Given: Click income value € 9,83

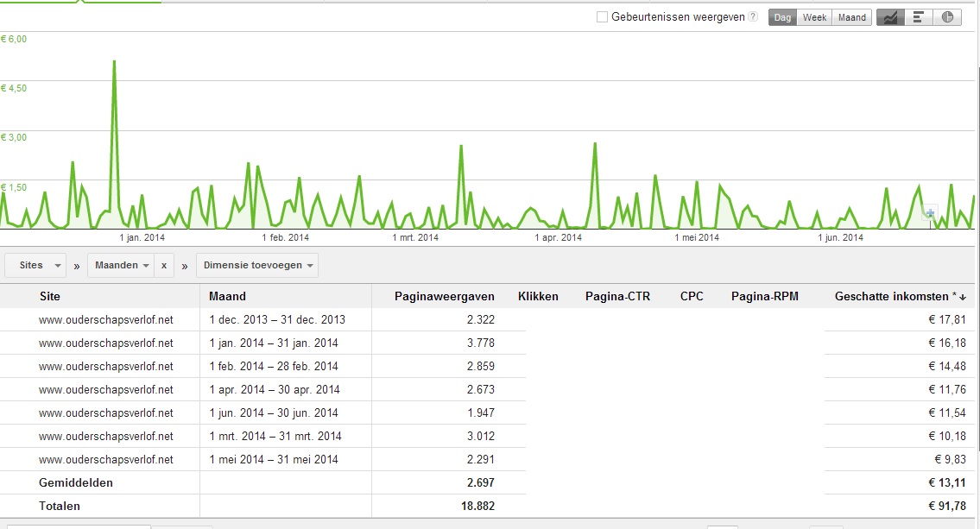Looking at the screenshot, I should (950, 460).
